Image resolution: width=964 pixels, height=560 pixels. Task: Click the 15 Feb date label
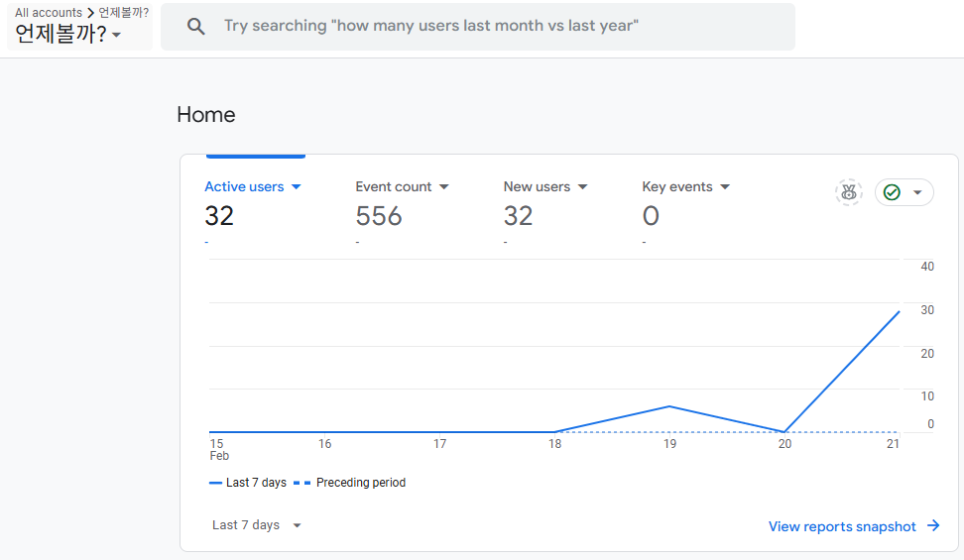pyautogui.click(x=219, y=449)
